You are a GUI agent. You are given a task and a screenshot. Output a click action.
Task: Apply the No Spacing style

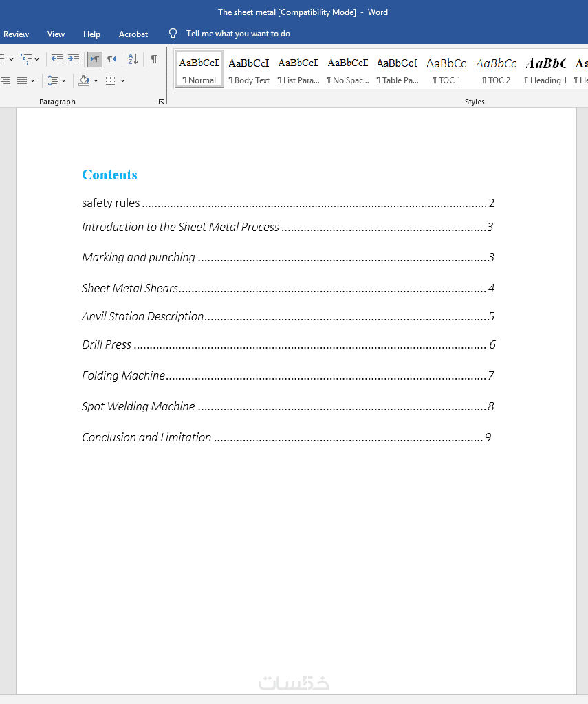pyautogui.click(x=348, y=69)
